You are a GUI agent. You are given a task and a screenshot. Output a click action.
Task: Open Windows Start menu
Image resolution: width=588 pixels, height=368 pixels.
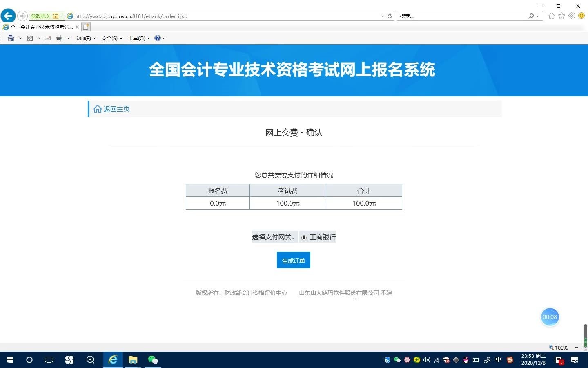coord(10,360)
